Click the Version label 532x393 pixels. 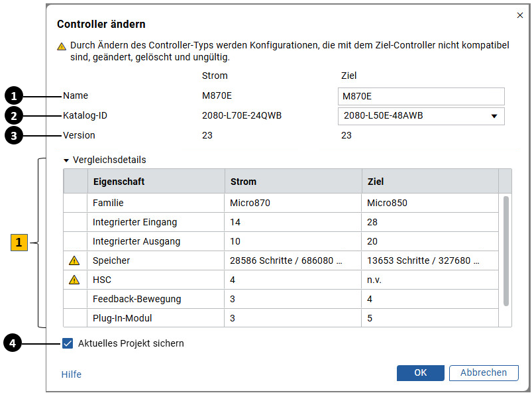pos(79,135)
